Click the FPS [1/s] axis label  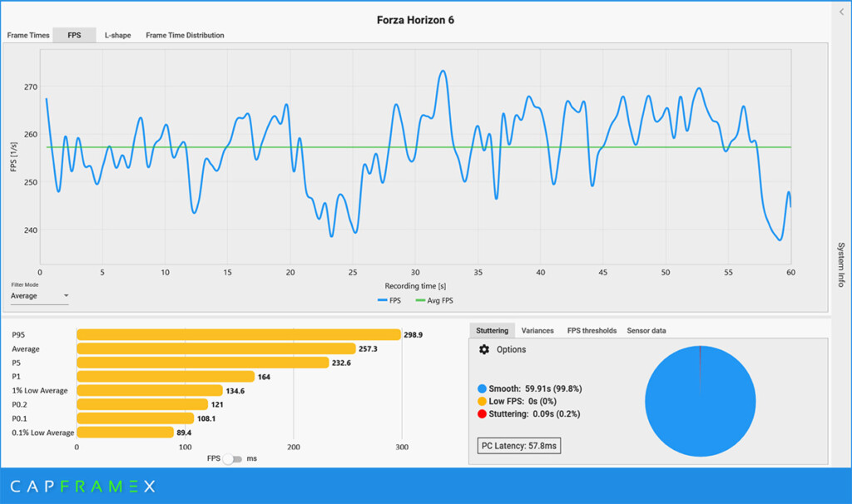point(13,156)
